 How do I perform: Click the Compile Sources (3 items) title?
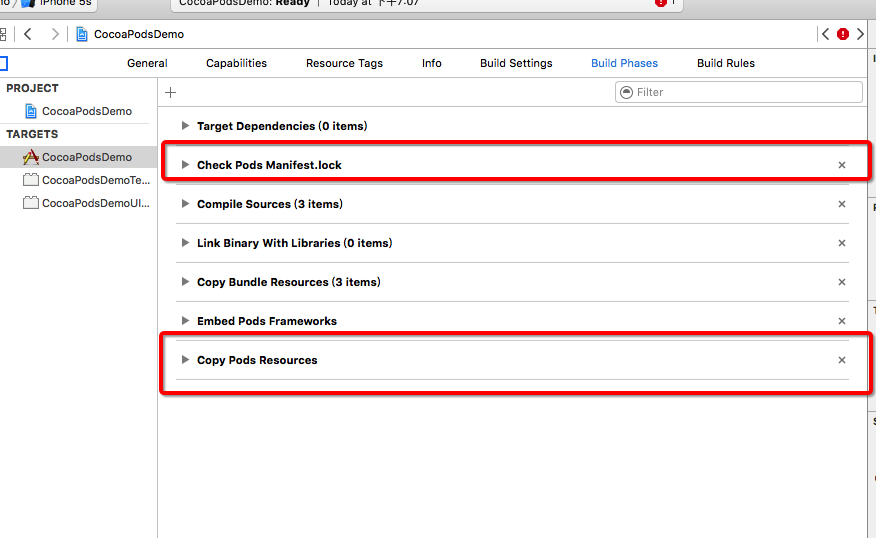click(x=270, y=204)
